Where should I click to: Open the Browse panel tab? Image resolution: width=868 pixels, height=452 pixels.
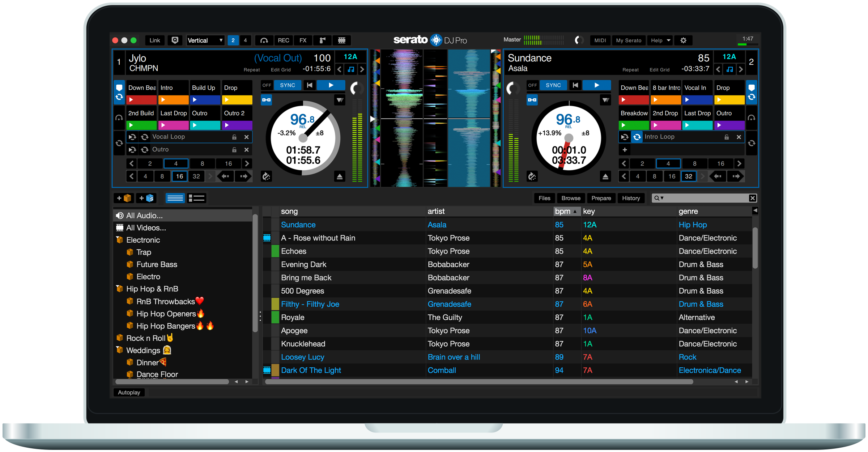571,198
